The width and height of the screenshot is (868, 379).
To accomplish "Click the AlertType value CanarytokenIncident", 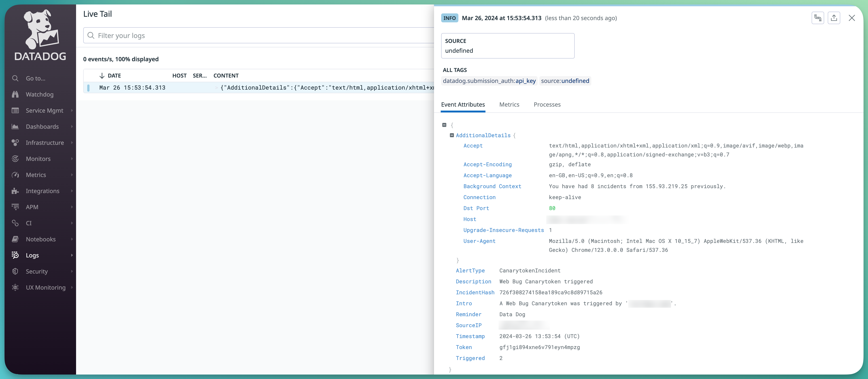I will point(530,271).
